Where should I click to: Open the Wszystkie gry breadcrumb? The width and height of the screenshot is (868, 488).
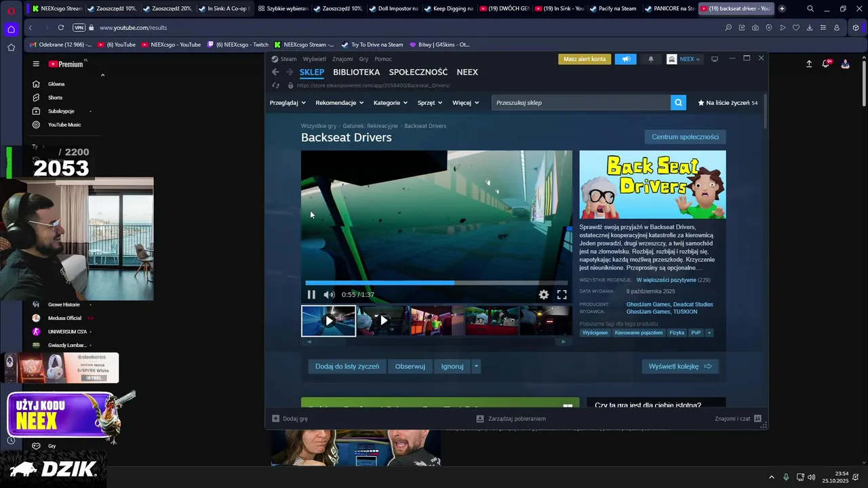coord(319,126)
